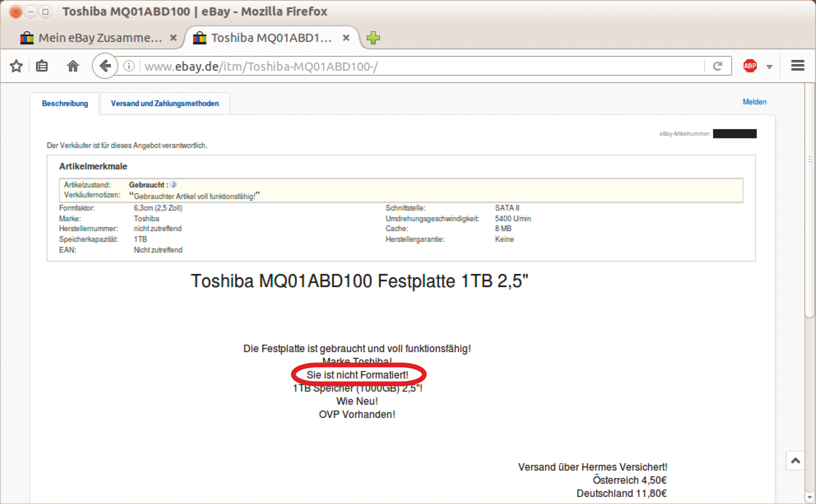Click the bookmark star icon
This screenshot has width=816, height=504.
click(x=16, y=66)
